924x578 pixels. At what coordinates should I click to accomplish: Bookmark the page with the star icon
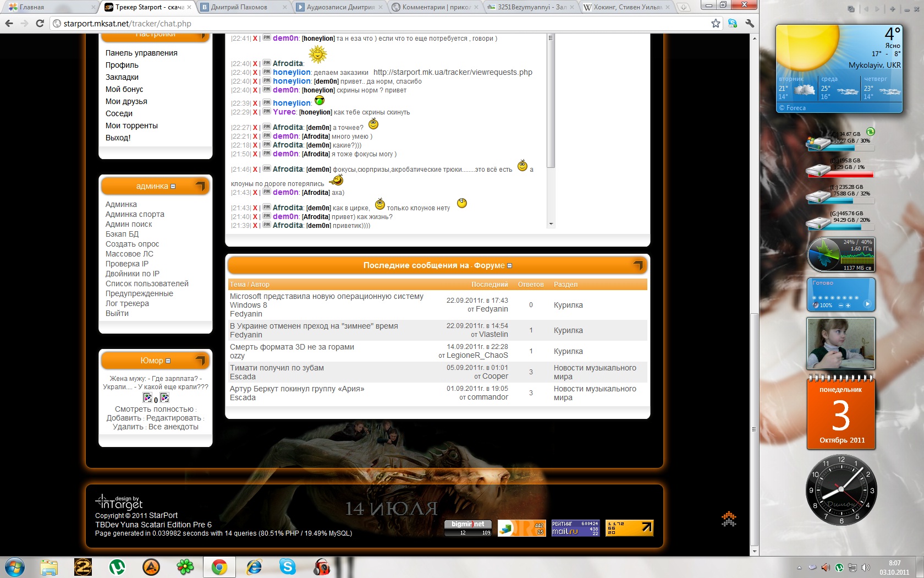pos(716,23)
